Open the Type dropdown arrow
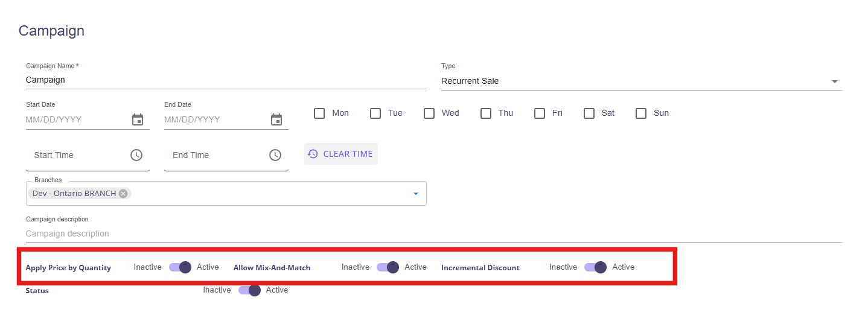The image size is (868, 330). click(x=835, y=81)
